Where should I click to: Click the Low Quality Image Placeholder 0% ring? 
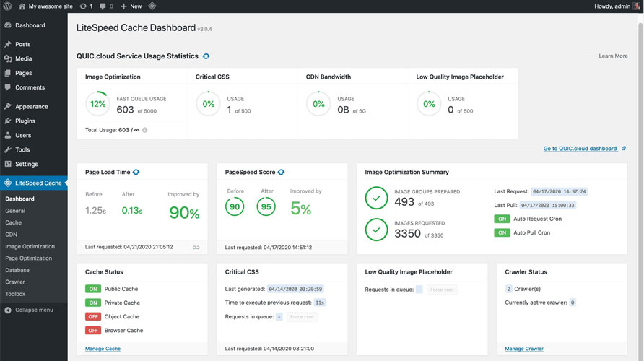tap(429, 104)
